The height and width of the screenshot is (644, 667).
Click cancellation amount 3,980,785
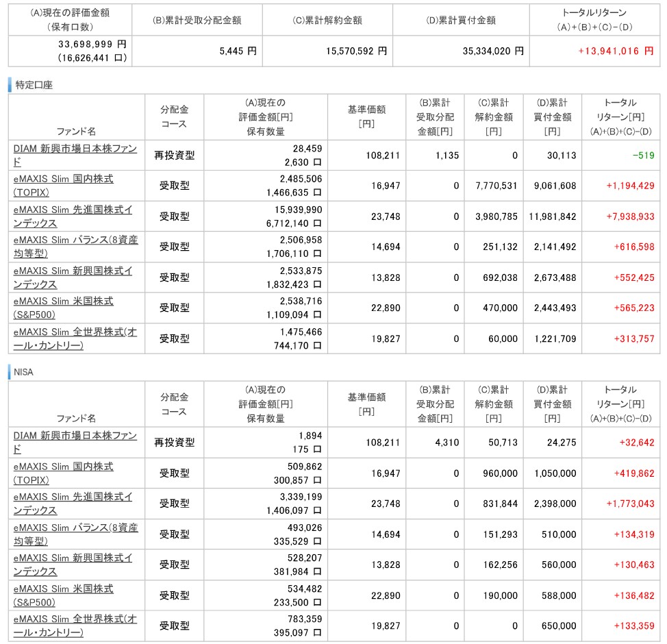tap(496, 216)
